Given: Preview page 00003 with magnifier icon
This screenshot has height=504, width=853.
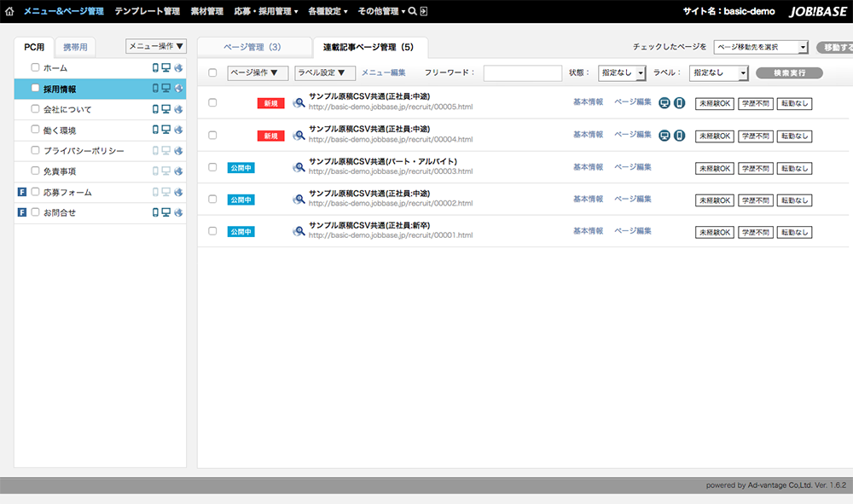Looking at the screenshot, I should (299, 167).
